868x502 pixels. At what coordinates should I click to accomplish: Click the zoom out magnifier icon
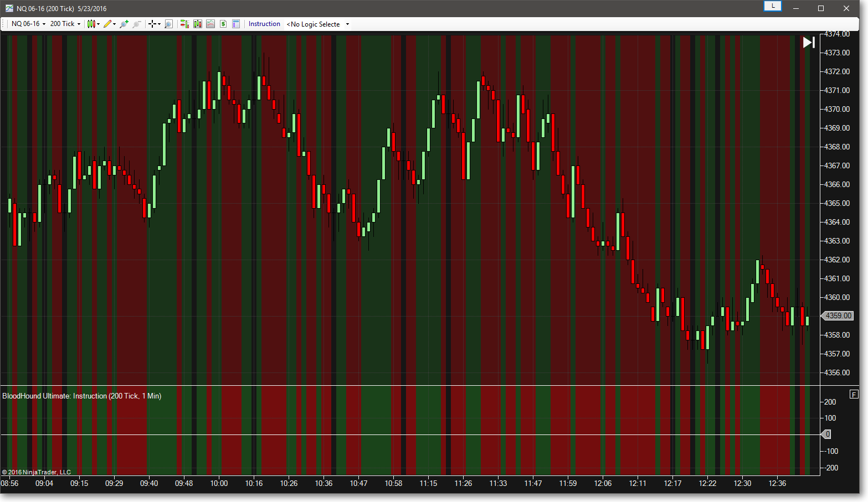click(x=137, y=24)
